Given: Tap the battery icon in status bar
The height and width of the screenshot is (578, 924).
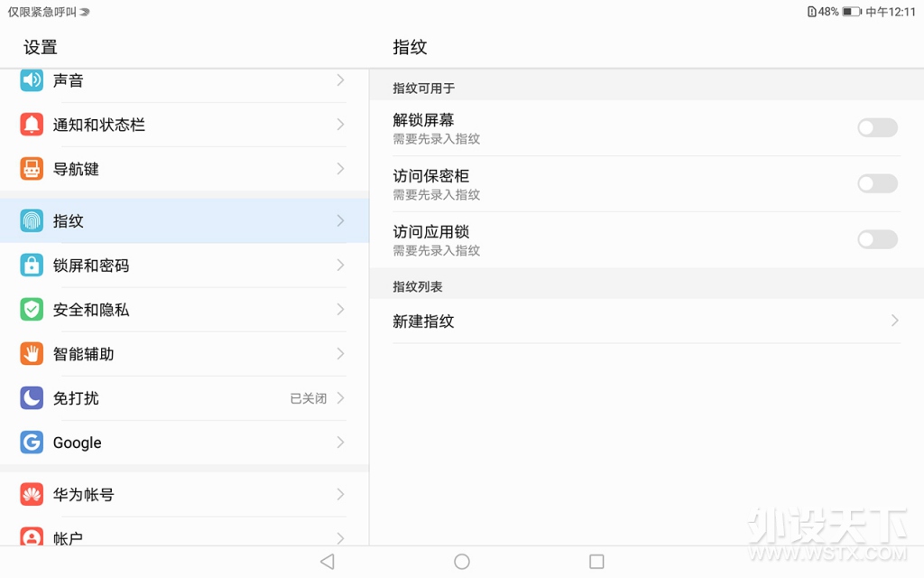Looking at the screenshot, I should (x=852, y=12).
